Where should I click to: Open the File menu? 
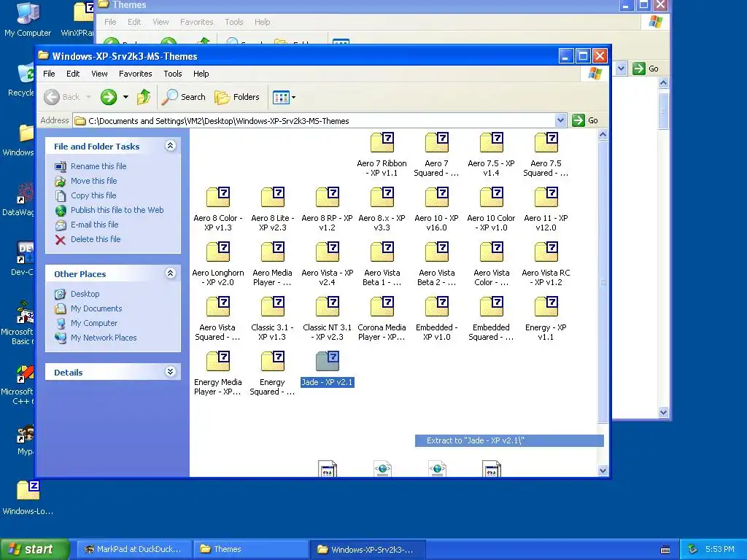point(49,74)
